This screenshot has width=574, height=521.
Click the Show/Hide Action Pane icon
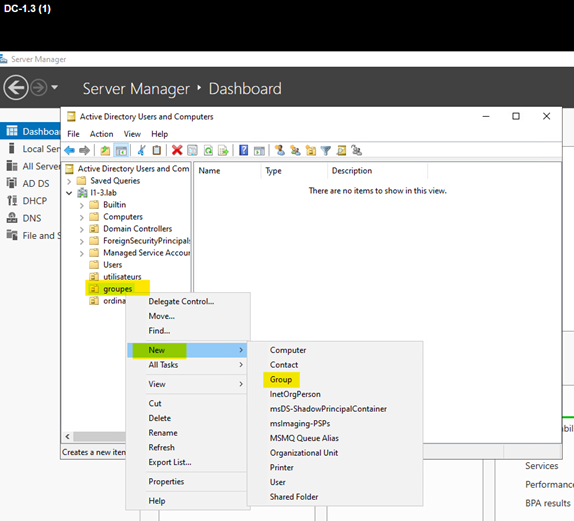(259, 150)
